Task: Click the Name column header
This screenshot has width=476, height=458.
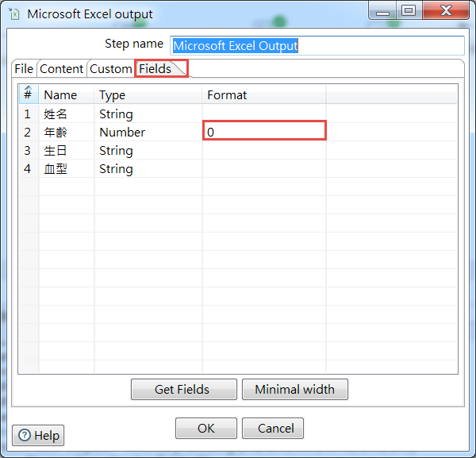Action: [x=67, y=94]
